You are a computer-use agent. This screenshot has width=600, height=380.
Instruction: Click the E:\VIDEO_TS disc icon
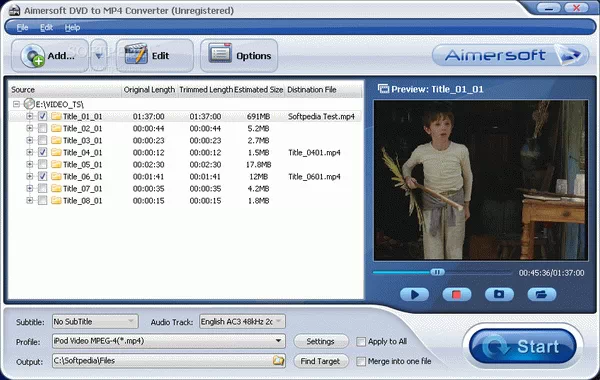coord(29,104)
